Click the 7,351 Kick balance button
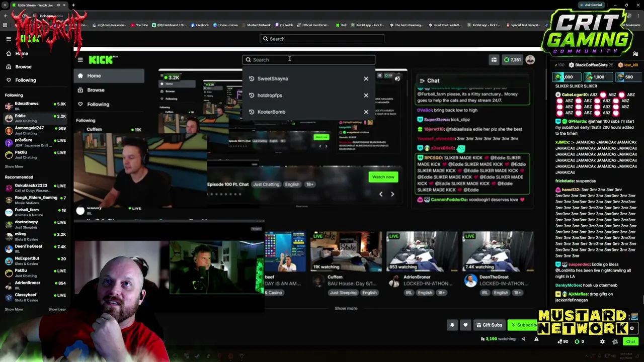This screenshot has height=362, width=644. pos(513,60)
